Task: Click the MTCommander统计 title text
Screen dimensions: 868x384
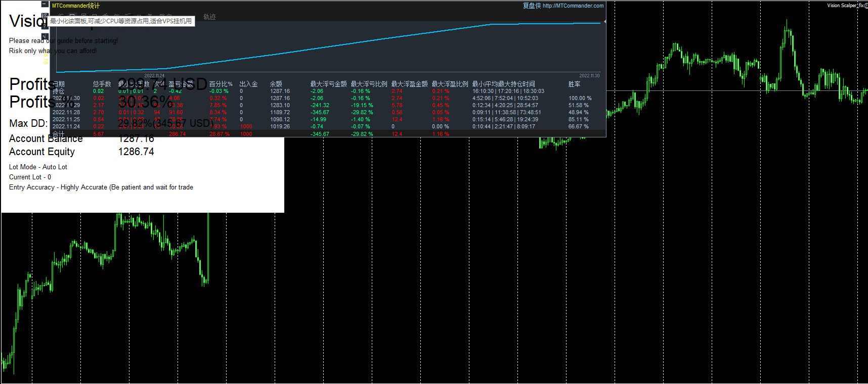Action: pyautogui.click(x=76, y=6)
